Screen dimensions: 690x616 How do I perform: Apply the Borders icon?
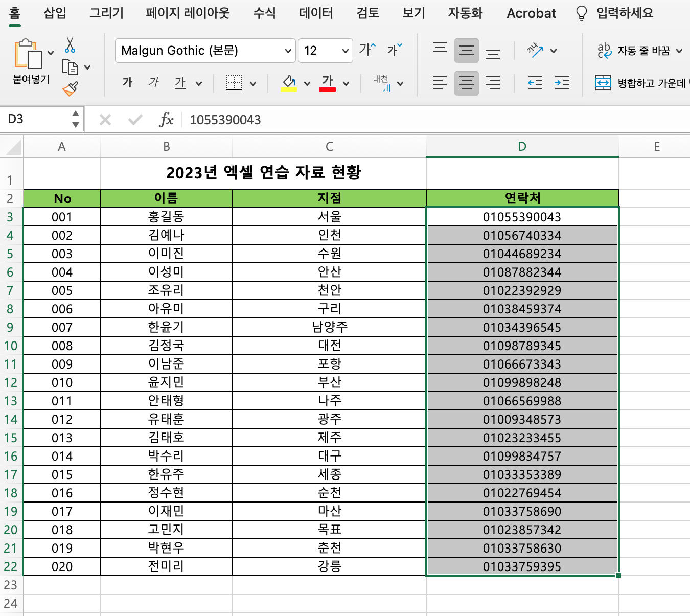point(234,83)
